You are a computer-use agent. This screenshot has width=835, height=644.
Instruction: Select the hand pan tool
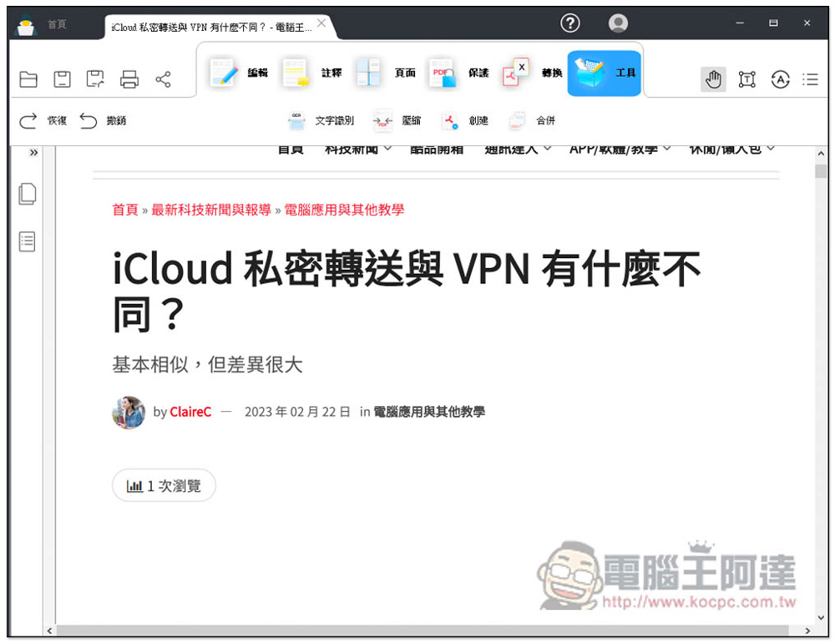coord(713,80)
